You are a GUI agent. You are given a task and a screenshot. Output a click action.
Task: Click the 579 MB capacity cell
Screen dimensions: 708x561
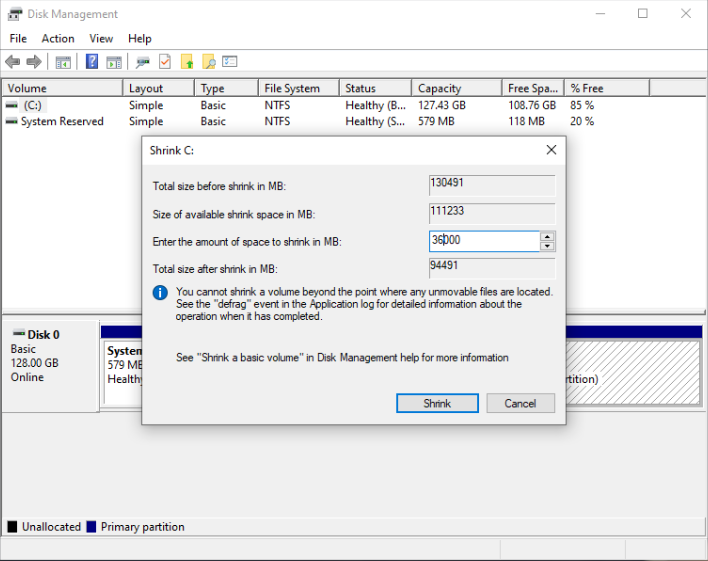(x=436, y=121)
